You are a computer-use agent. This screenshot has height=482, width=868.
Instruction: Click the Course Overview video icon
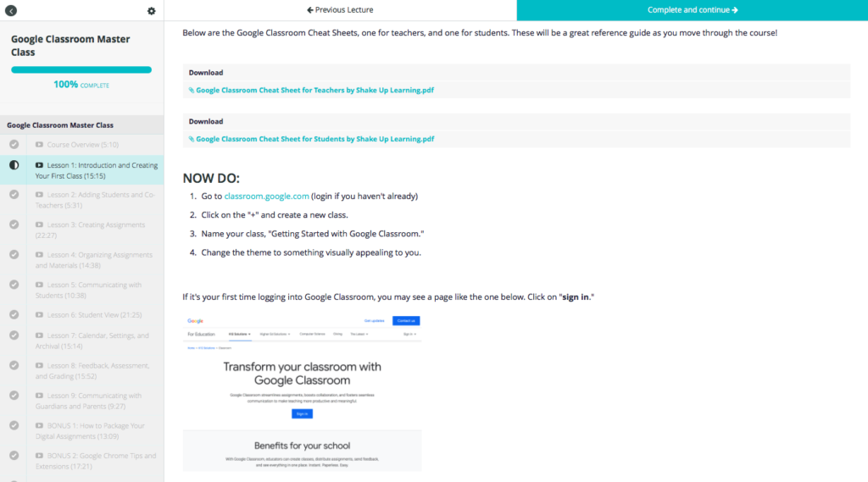pos(39,145)
